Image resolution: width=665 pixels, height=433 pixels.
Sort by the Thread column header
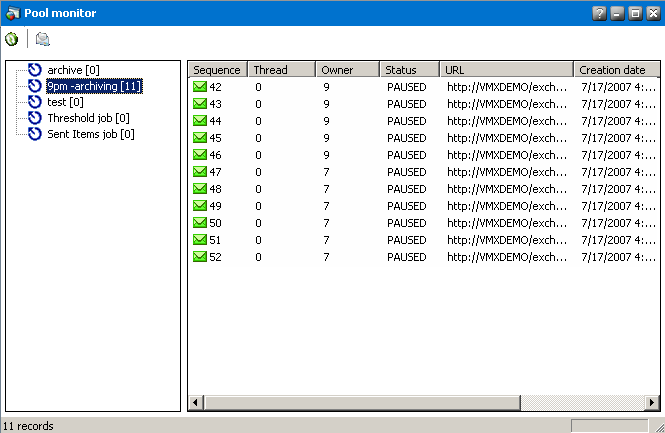(x=282, y=70)
